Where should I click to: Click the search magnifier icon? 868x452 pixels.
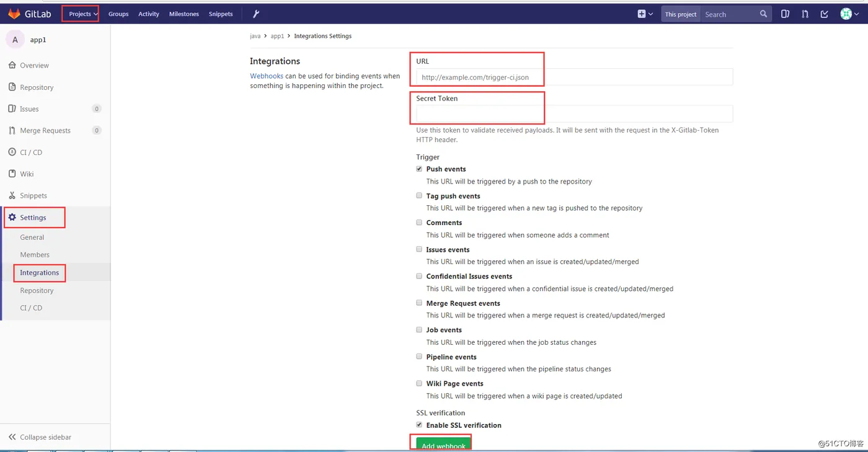pos(763,14)
